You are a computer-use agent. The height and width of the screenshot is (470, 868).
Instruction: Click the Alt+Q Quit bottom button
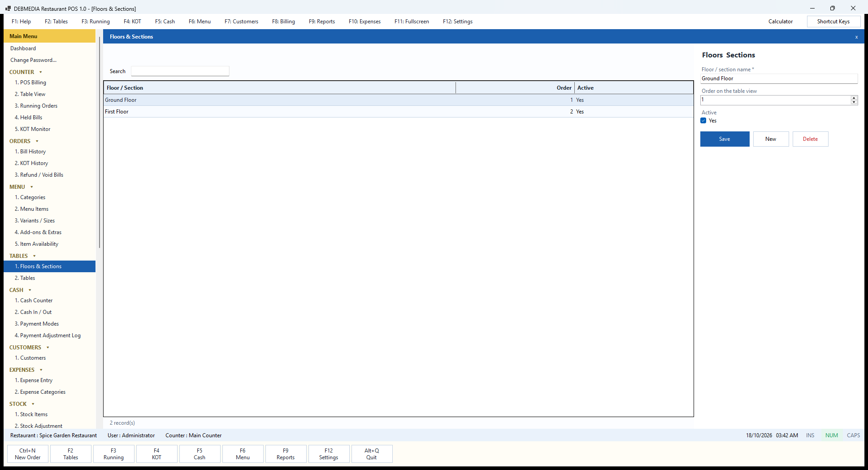[x=372, y=454]
